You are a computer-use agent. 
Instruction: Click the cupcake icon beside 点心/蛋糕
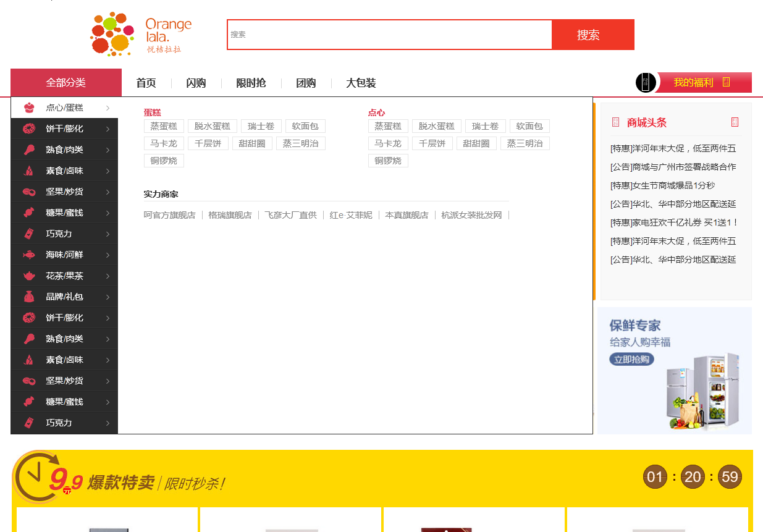pyautogui.click(x=29, y=108)
